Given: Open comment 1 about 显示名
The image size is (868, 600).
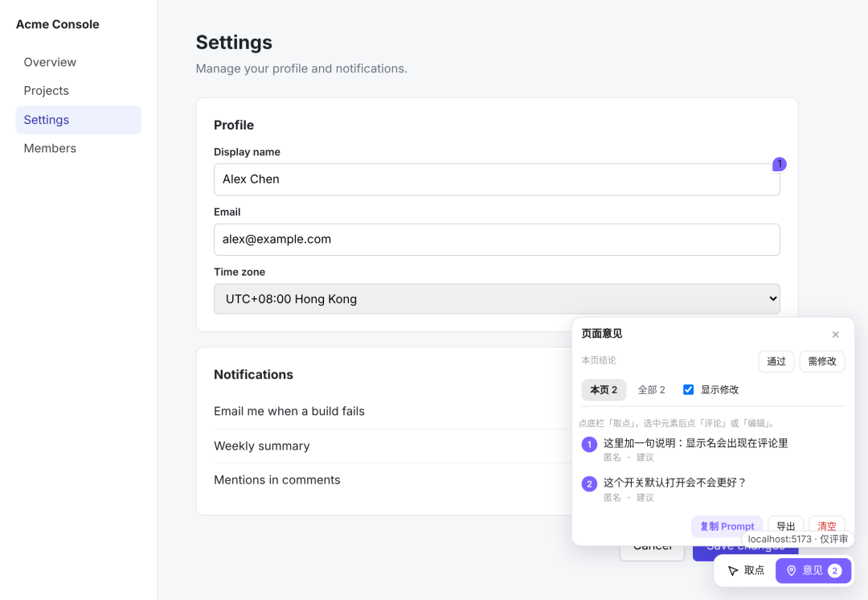Looking at the screenshot, I should (x=712, y=450).
